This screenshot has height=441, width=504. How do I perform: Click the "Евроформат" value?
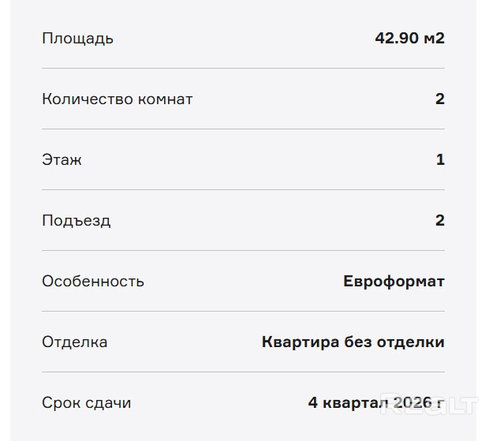point(394,282)
